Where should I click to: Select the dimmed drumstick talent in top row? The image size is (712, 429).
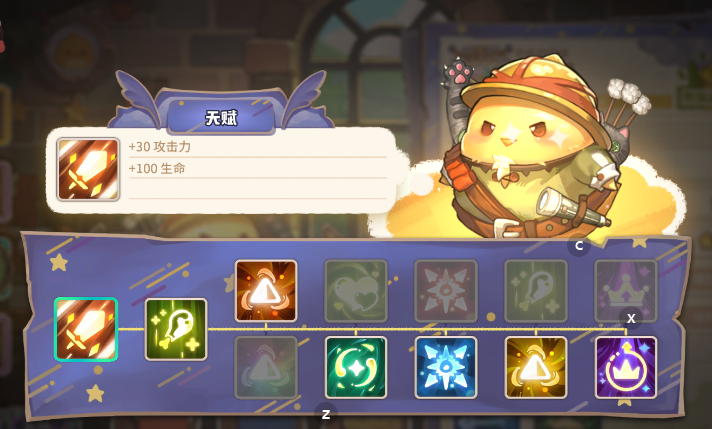point(536,291)
